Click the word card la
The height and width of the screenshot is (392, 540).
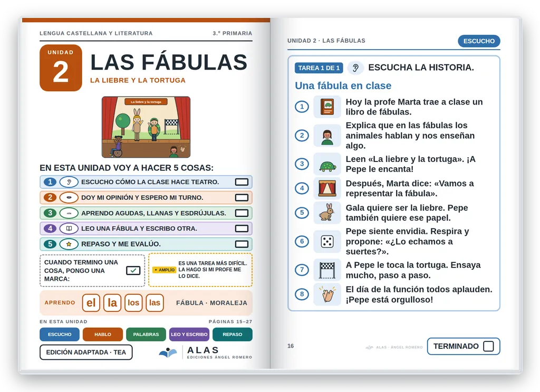click(x=112, y=303)
